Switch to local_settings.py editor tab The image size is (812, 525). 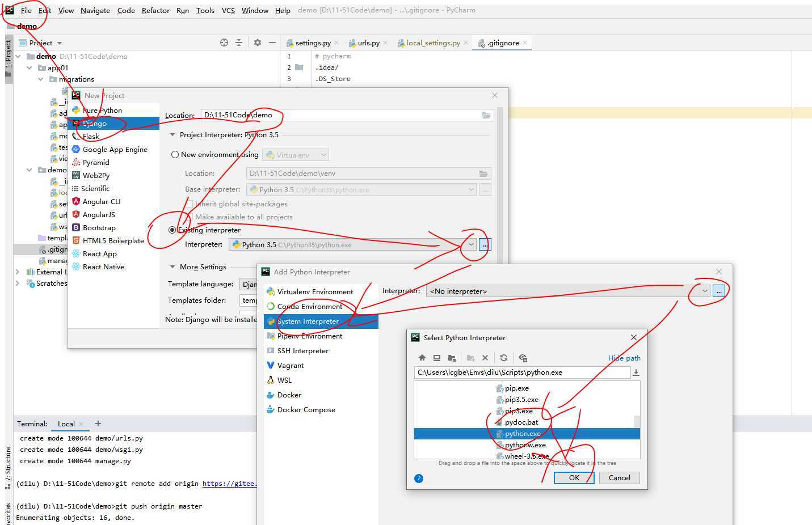point(433,43)
